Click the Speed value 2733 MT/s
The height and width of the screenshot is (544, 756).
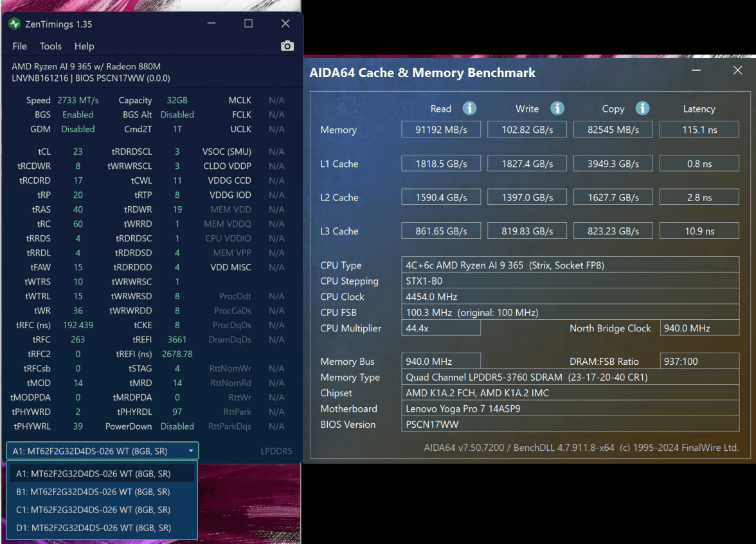pyautogui.click(x=78, y=100)
